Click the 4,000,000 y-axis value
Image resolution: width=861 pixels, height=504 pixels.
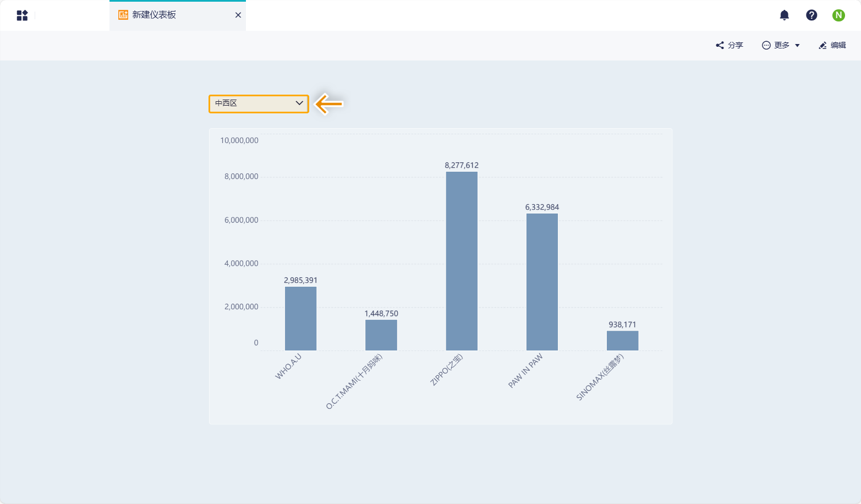(x=241, y=264)
